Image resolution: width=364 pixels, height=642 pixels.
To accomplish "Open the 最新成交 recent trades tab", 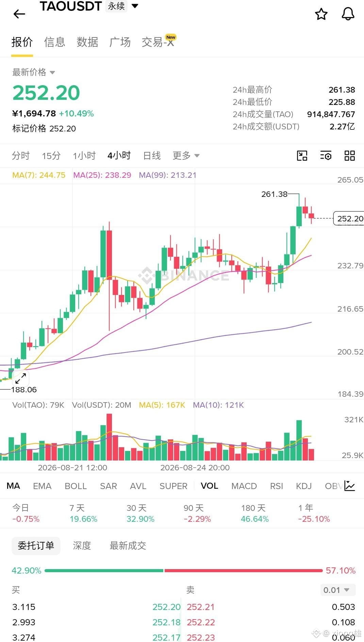I will (128, 546).
